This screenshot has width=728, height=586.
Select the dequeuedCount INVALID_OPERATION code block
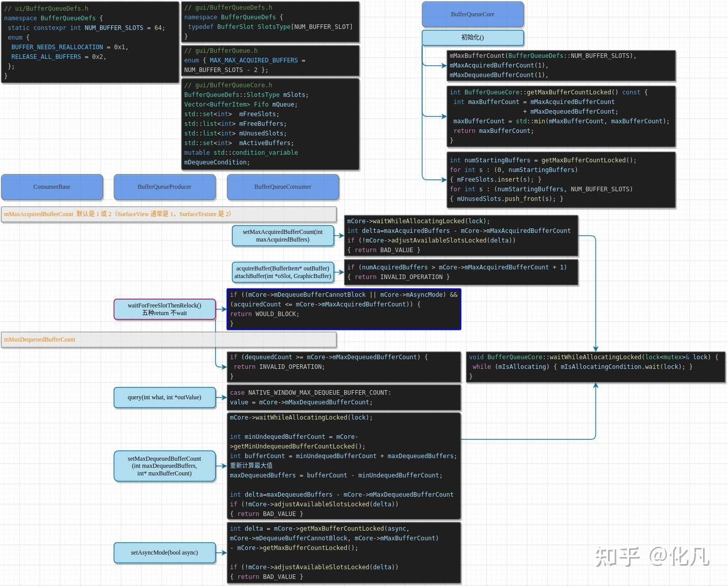point(344,367)
